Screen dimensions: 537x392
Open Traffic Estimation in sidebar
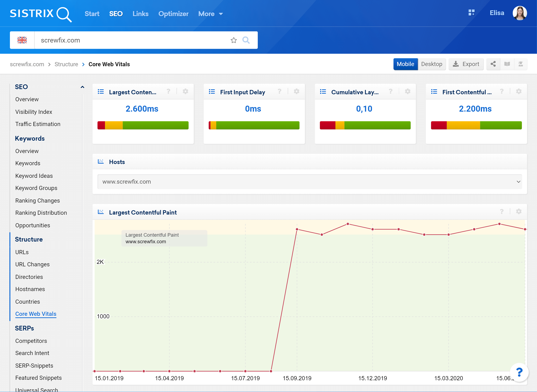coord(38,124)
